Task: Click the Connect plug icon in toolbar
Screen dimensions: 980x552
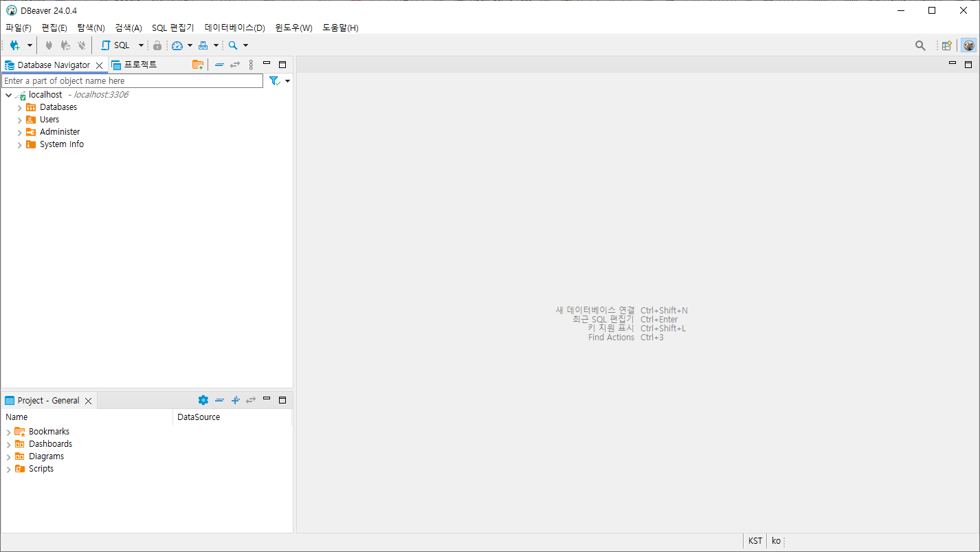Action: tap(49, 45)
